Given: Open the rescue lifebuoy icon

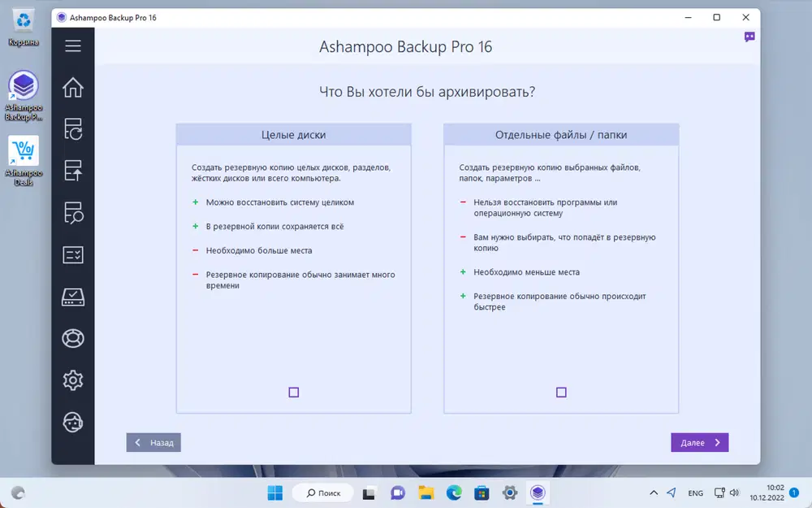Looking at the screenshot, I should (73, 338).
